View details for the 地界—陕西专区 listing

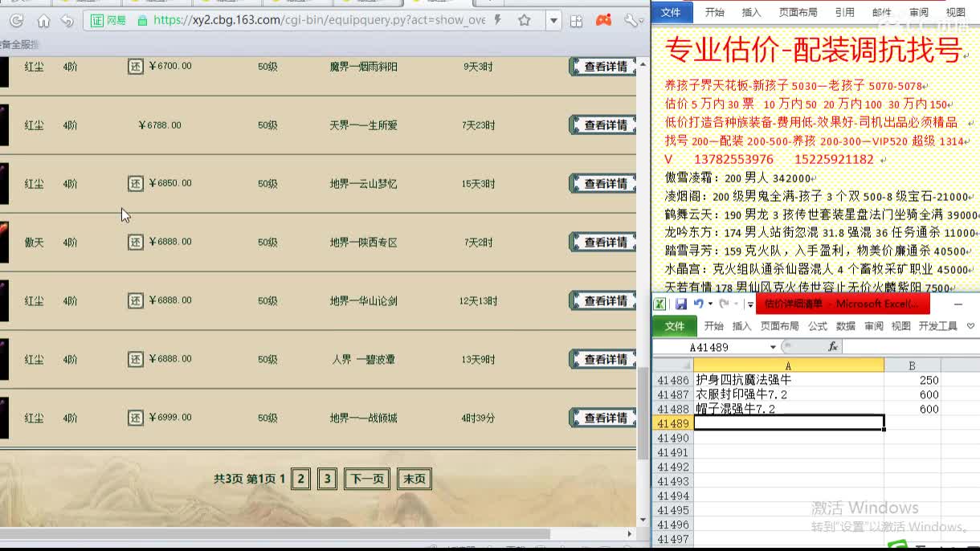[602, 243]
